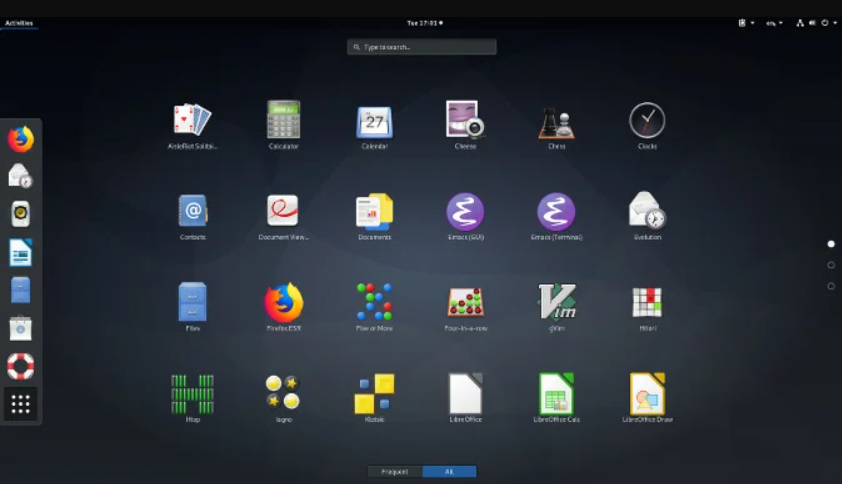Open the Hitori puzzle game

point(647,307)
